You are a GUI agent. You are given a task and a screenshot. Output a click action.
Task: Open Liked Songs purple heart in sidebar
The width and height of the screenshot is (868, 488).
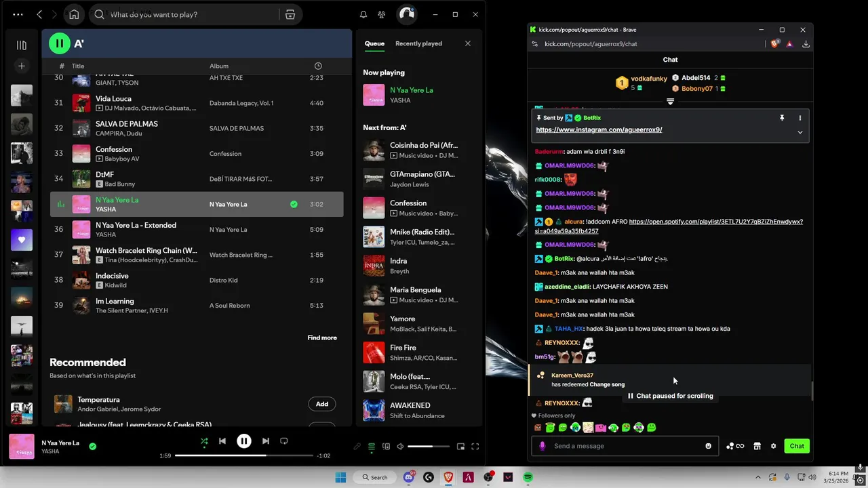pyautogui.click(x=22, y=240)
